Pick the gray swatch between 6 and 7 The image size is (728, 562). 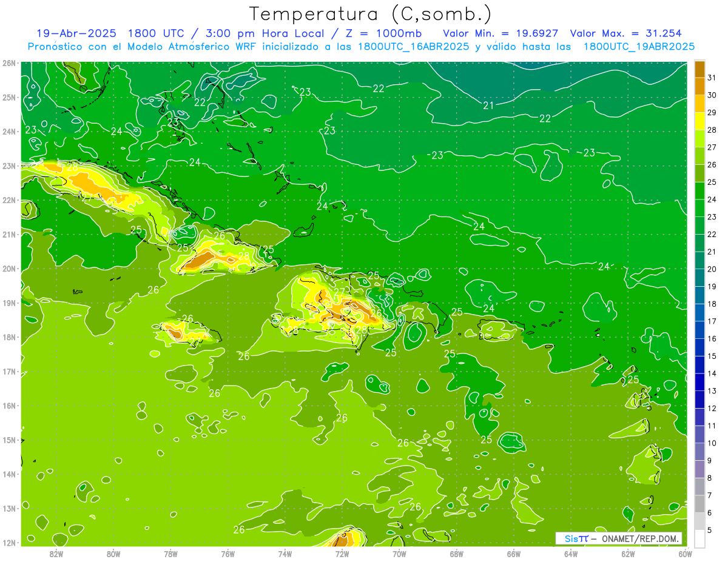699,504
